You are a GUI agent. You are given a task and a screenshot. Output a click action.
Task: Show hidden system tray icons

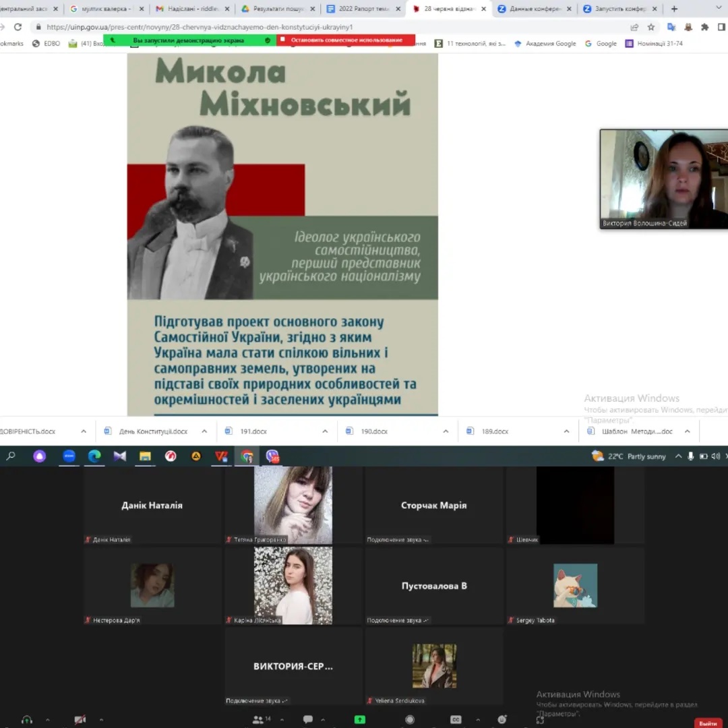pos(678,456)
